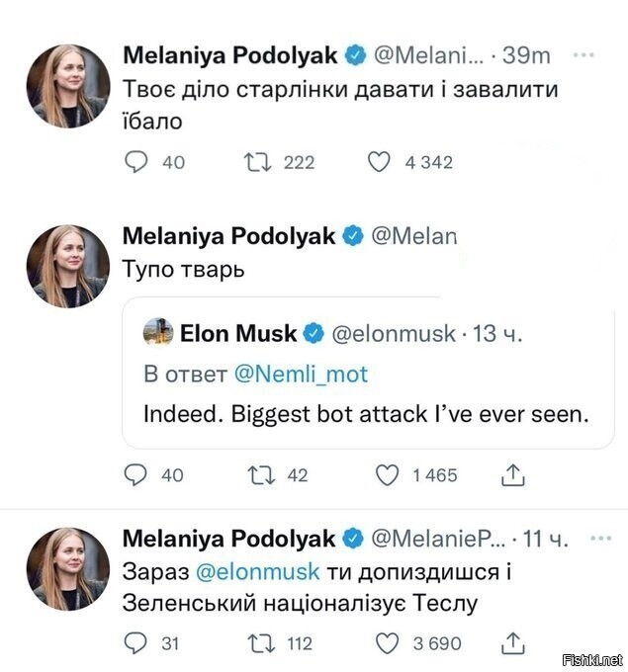Open Melaniya Podolyak's avatar on the top tweet
This screenshot has height=672, width=628.
click(67, 86)
